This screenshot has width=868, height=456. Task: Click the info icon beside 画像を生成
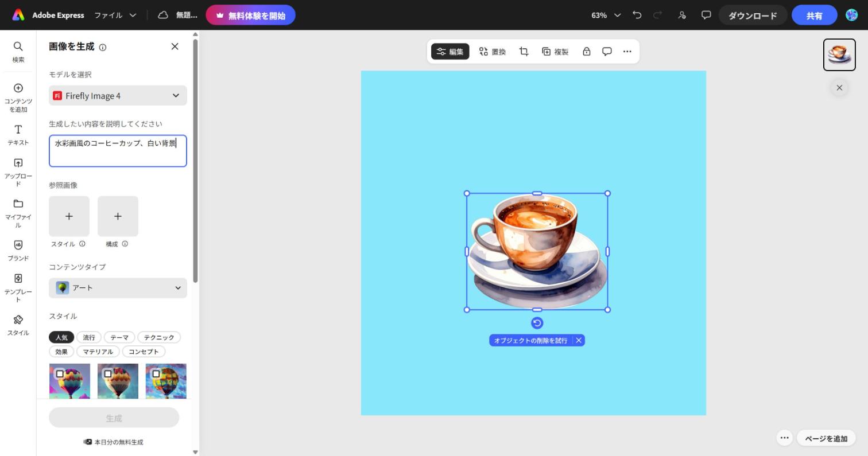coord(103,48)
